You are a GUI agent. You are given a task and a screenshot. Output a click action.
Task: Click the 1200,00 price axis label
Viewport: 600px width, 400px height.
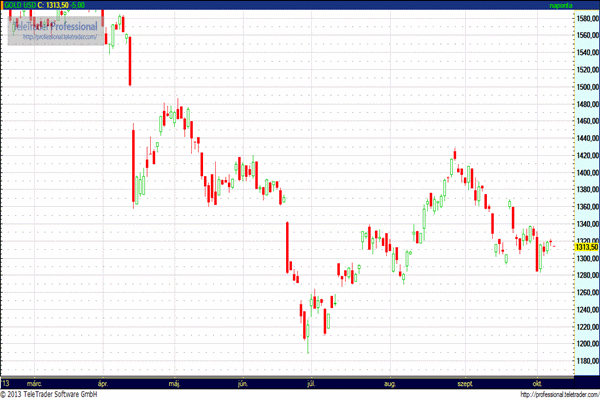click(x=586, y=344)
